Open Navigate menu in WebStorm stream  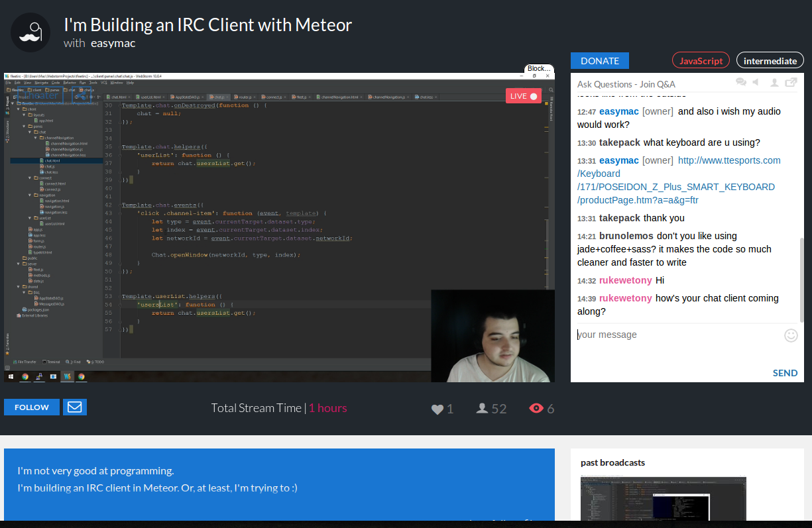click(x=41, y=83)
